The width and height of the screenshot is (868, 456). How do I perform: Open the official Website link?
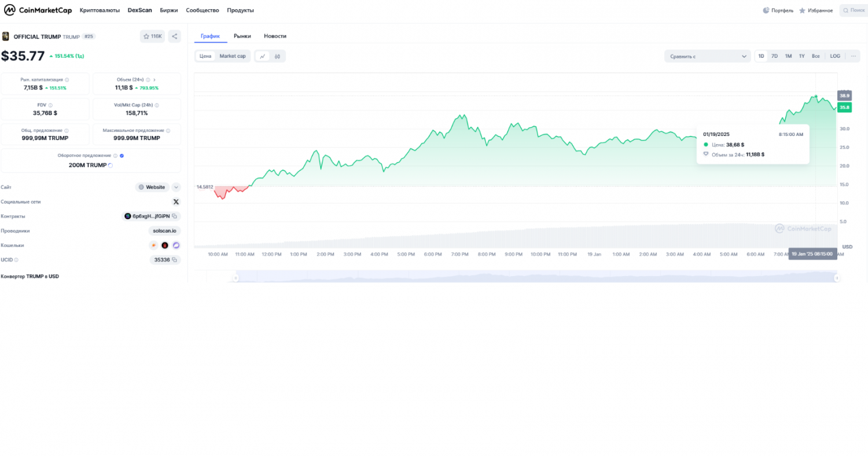152,187
